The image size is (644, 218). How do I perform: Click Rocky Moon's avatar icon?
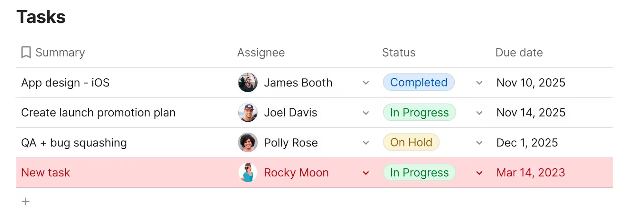[248, 173]
